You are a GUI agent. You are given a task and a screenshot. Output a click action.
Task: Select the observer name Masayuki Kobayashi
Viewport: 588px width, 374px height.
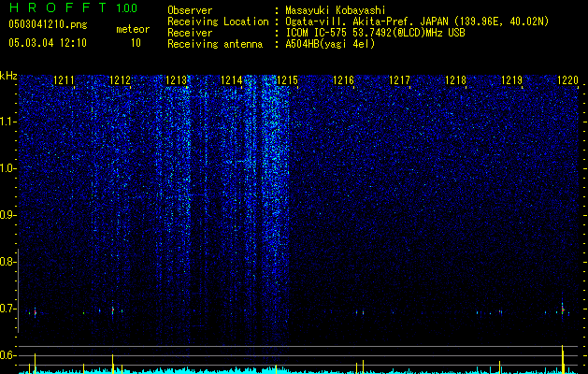(x=335, y=10)
